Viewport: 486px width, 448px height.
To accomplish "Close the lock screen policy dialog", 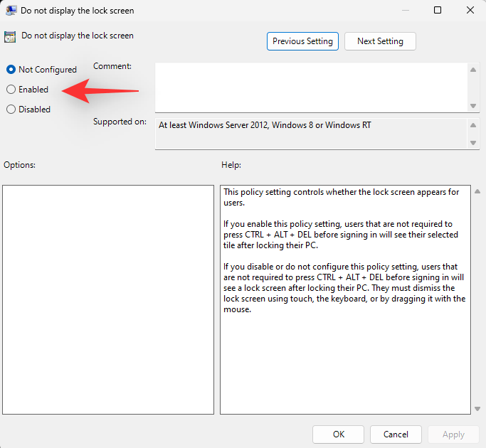I will tap(470, 11).
